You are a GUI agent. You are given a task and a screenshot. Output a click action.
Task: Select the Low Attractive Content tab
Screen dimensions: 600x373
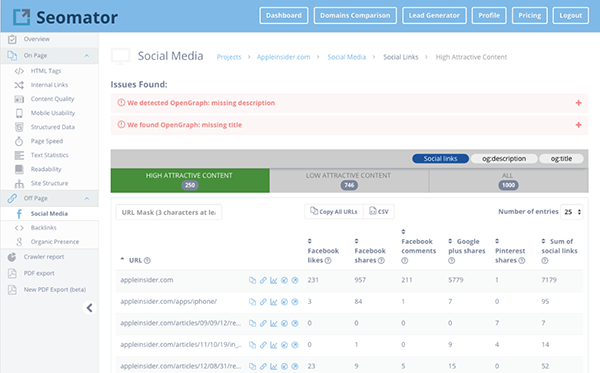coord(349,180)
